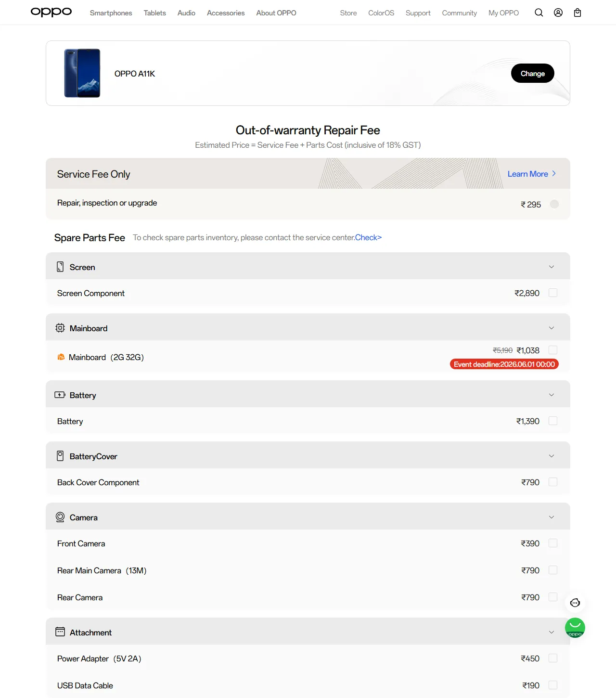Check the Power Adapter (5V 2A) checkbox
The width and height of the screenshot is (616, 698).
[553, 658]
